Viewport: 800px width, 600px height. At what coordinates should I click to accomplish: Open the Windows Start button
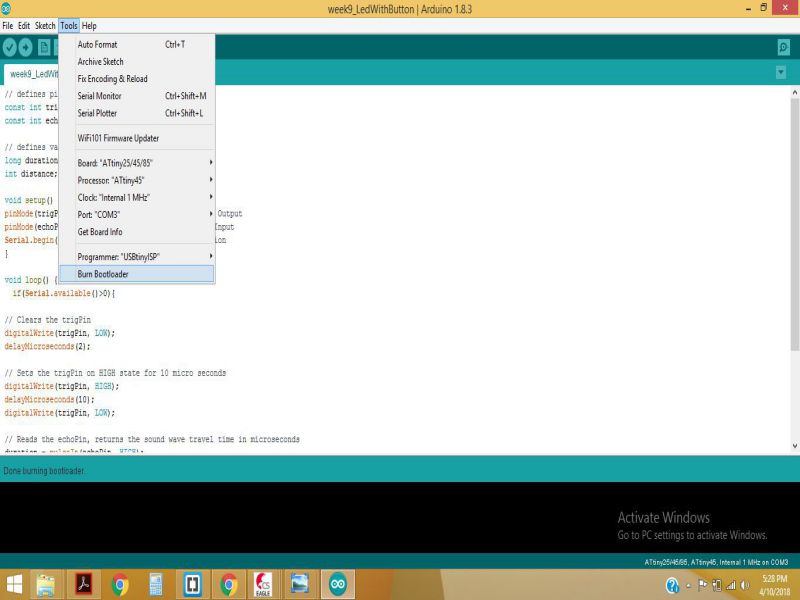click(x=14, y=585)
